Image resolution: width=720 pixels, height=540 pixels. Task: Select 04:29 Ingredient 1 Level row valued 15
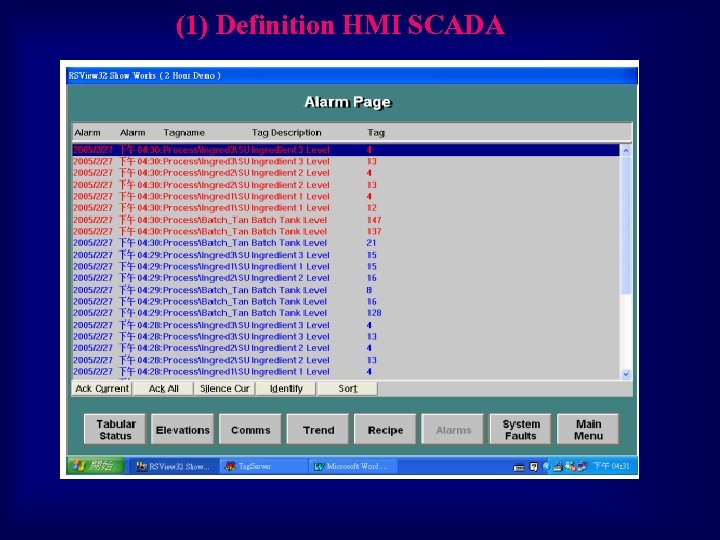[x=346, y=266]
